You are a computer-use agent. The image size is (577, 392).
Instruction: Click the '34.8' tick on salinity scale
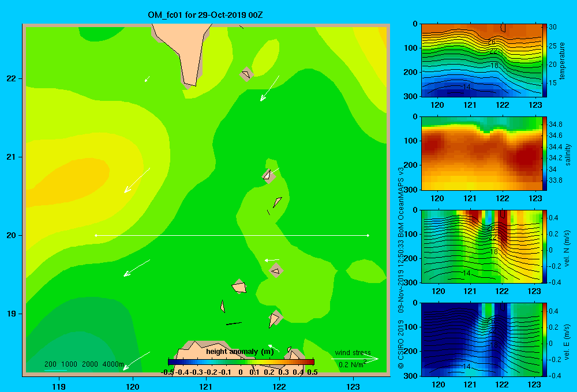(555, 125)
